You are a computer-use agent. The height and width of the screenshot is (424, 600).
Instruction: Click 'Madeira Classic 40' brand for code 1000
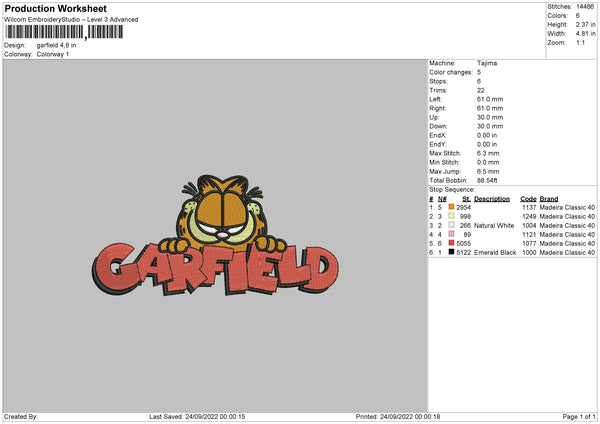(567, 253)
